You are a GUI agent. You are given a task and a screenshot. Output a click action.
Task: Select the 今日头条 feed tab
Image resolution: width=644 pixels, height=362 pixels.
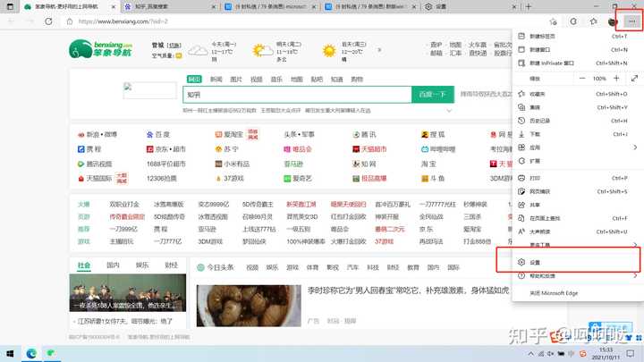tap(216, 267)
